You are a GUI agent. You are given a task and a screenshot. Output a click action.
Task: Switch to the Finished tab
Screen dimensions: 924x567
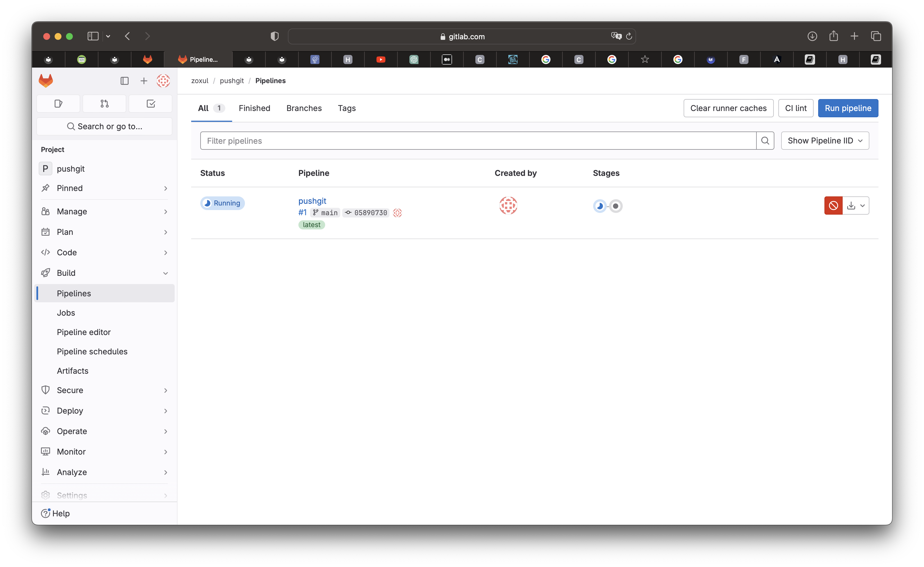tap(254, 108)
